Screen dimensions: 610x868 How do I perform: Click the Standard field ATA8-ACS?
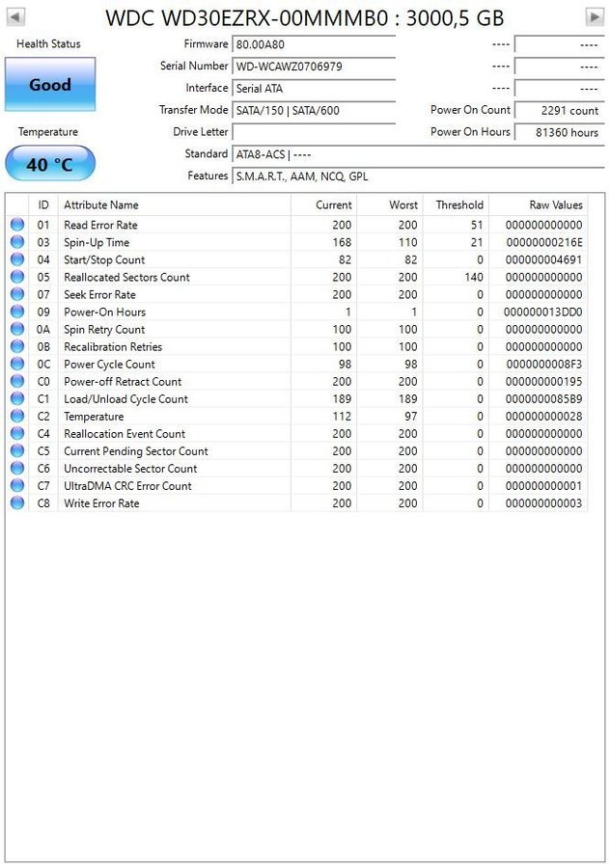click(x=418, y=154)
